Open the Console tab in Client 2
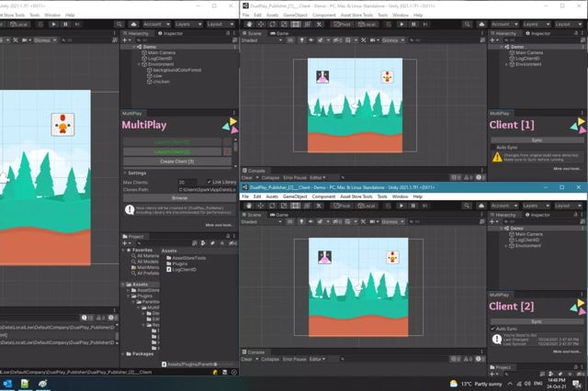The height and width of the screenshot is (391, 588). tap(254, 352)
